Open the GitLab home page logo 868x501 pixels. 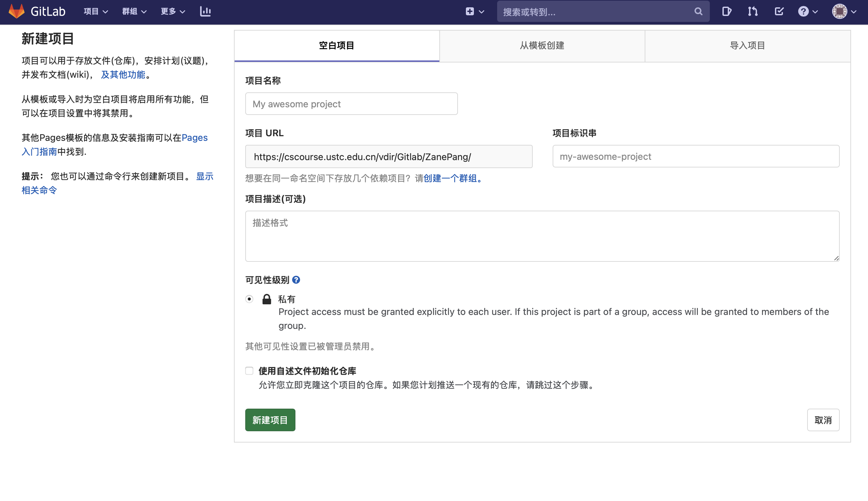pyautogui.click(x=38, y=11)
